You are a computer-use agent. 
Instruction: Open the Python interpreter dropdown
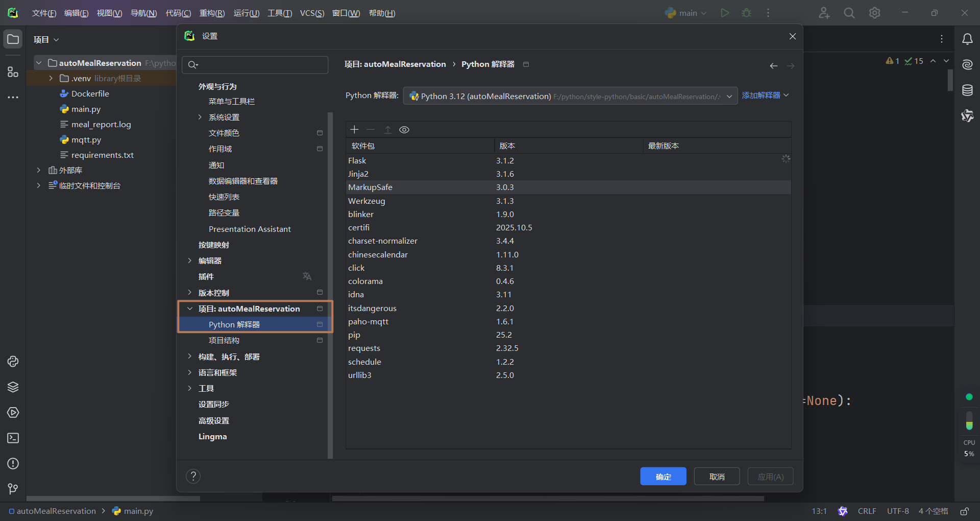pyautogui.click(x=570, y=96)
